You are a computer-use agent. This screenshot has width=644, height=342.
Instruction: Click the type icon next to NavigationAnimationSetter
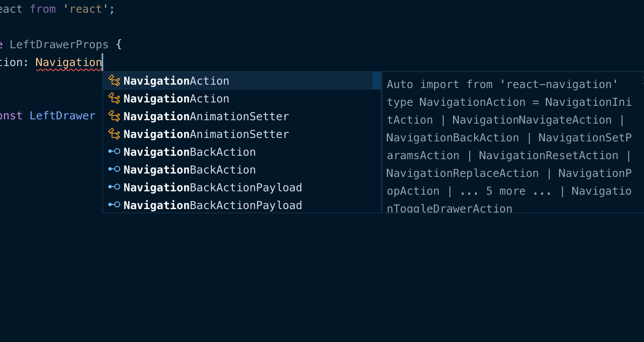114,116
